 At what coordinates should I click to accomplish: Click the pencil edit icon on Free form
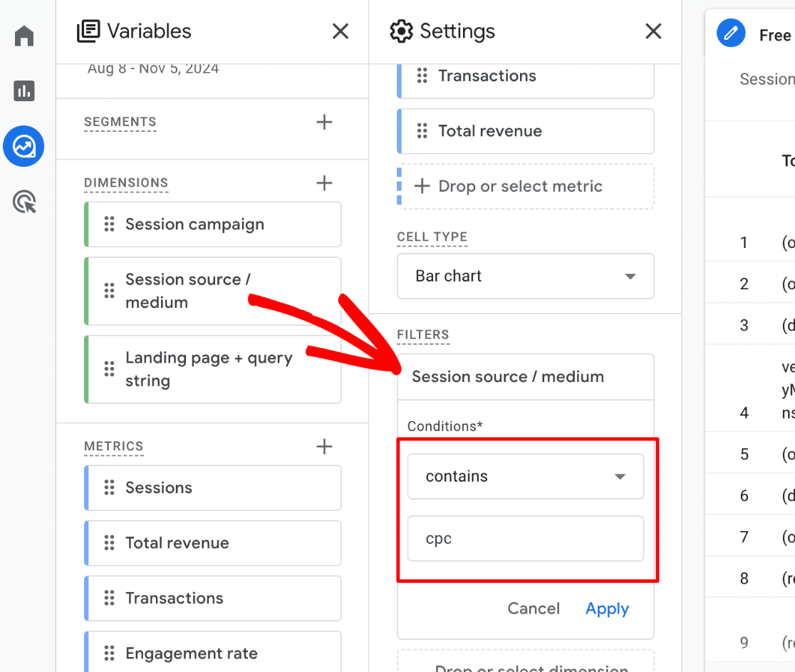click(730, 33)
